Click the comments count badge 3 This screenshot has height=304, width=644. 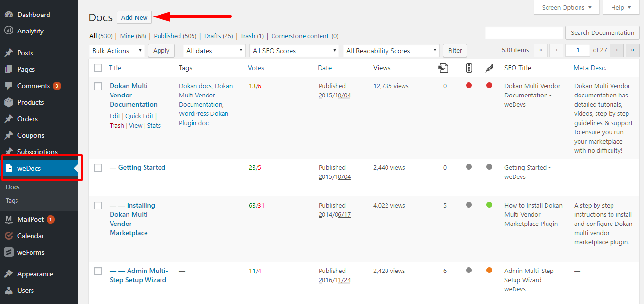[57, 86]
